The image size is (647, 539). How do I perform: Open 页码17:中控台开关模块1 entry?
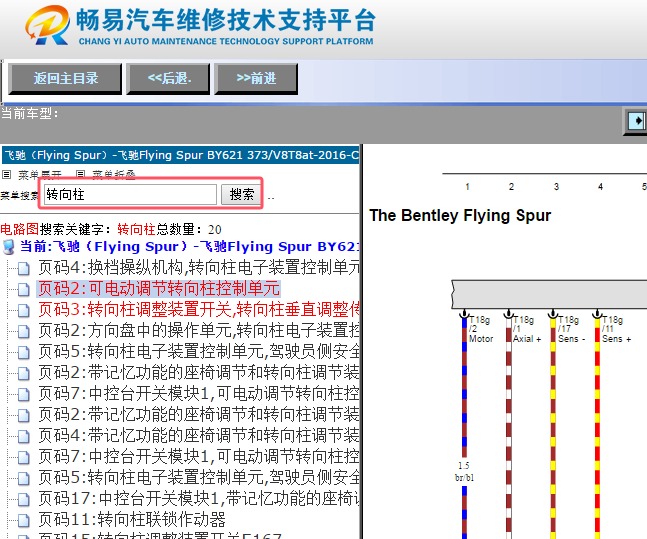click(199, 499)
